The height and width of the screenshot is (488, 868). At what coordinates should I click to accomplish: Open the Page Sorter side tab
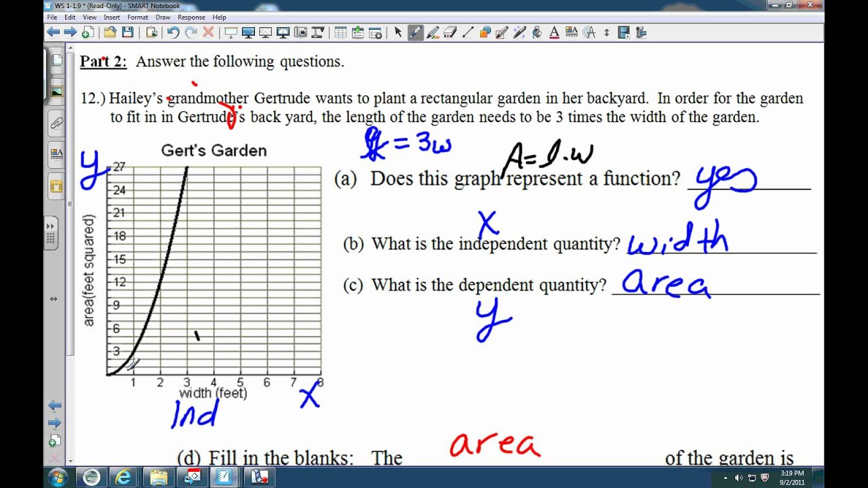pos(56,60)
